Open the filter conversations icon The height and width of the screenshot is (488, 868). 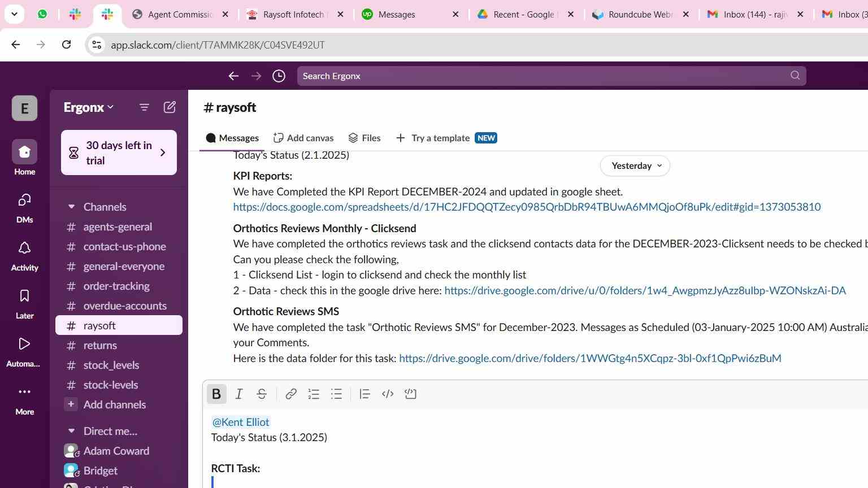[144, 107]
